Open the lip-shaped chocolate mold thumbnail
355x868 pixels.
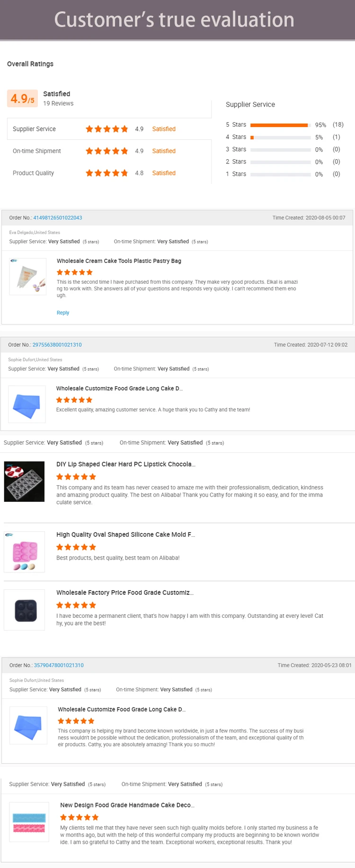pyautogui.click(x=24, y=481)
